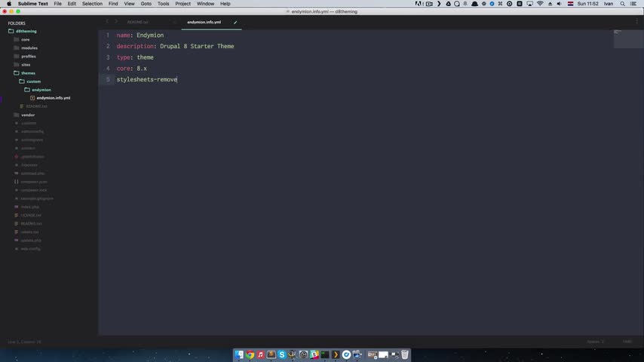Open README.txt under the themes folder
Screen dimensions: 644x362
click(x=36, y=106)
